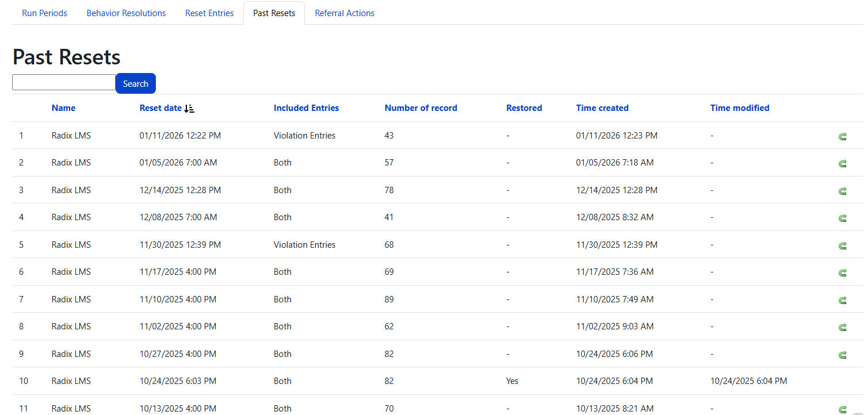Click restore icon for 01/05/2026 7:00 AM reset
868x415 pixels.
click(x=843, y=163)
